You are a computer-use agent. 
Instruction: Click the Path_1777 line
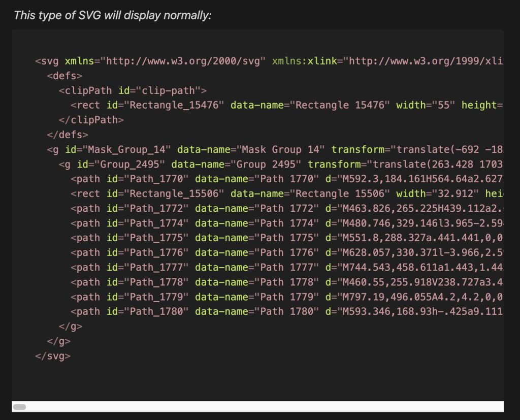(287, 268)
